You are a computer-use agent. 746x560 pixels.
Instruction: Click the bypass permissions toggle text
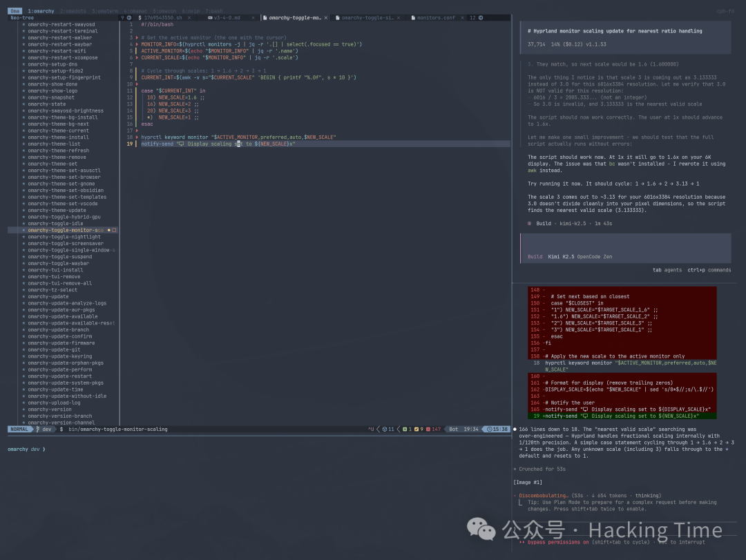tap(553, 542)
